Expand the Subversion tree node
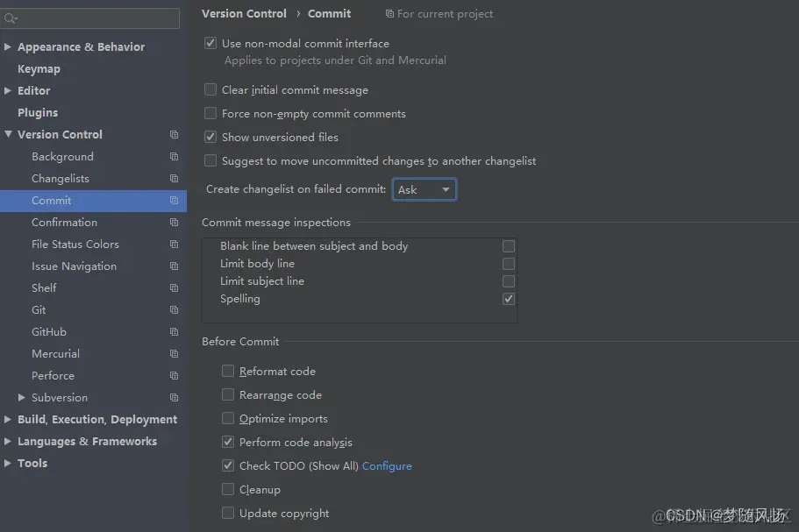799x532 pixels. 21,397
